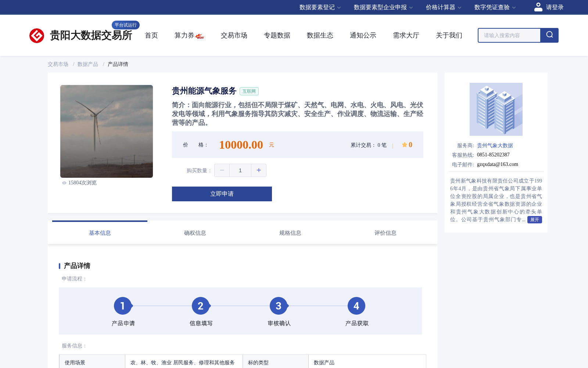The height and width of the screenshot is (368, 588).
Task: Click the hotline number 0851-85202387
Action: pyautogui.click(x=493, y=155)
